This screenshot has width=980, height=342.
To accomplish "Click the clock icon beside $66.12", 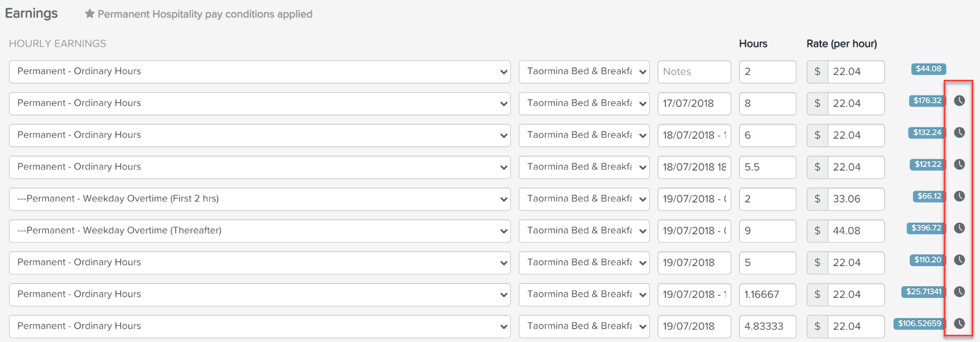I will click(x=959, y=196).
